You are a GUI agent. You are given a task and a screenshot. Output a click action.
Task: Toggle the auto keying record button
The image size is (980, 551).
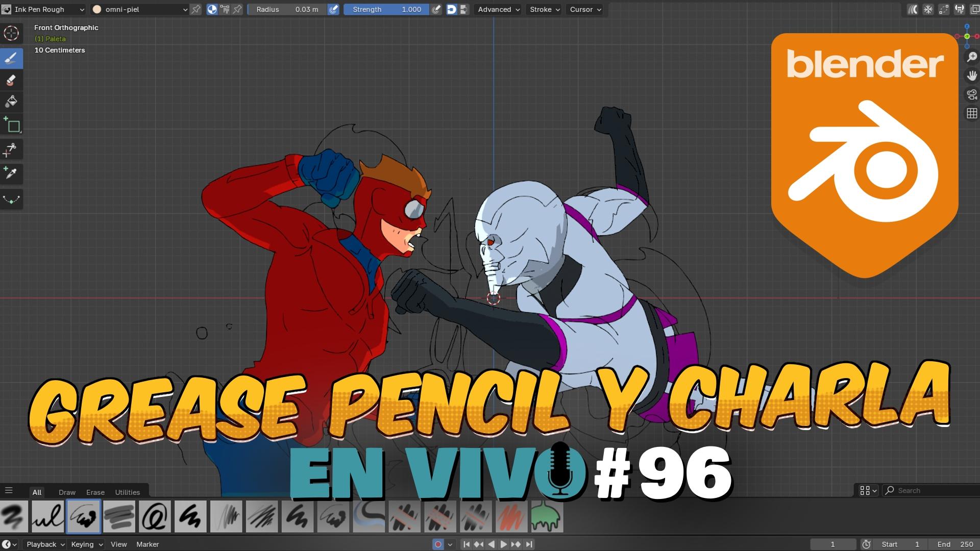[x=438, y=544]
